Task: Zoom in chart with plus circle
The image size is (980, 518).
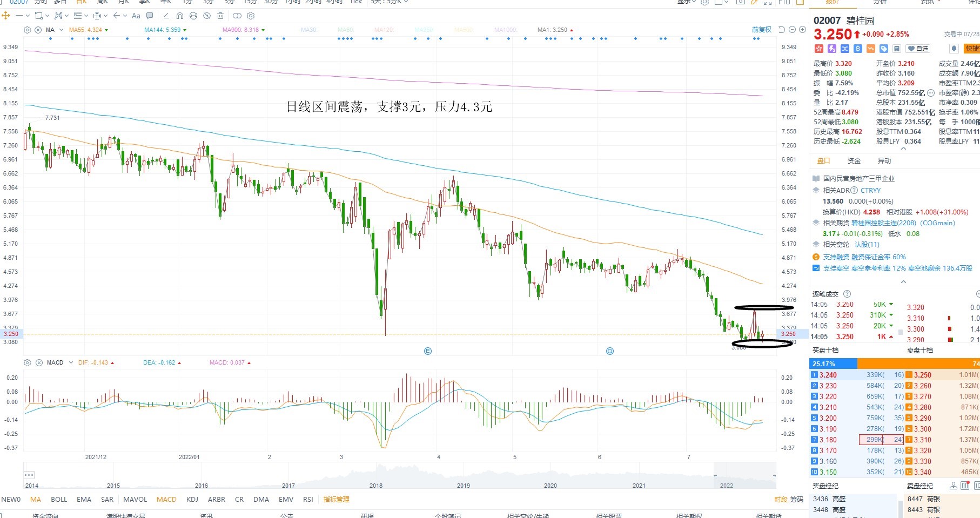Action: coord(803,30)
